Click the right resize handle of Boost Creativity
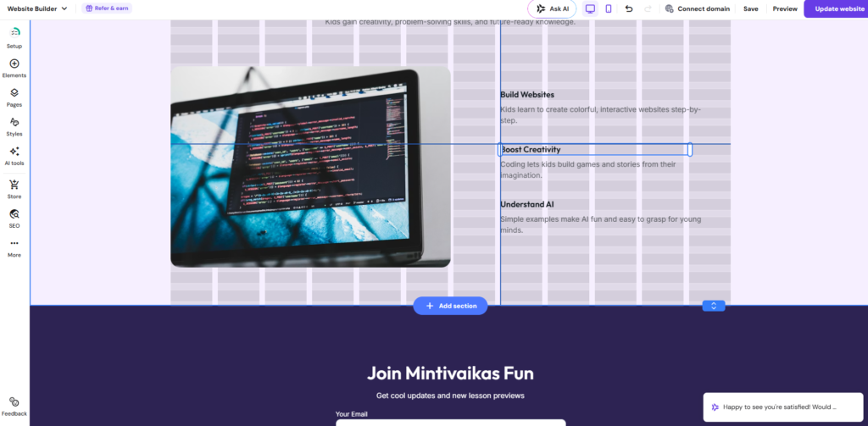The height and width of the screenshot is (426, 868). point(690,149)
